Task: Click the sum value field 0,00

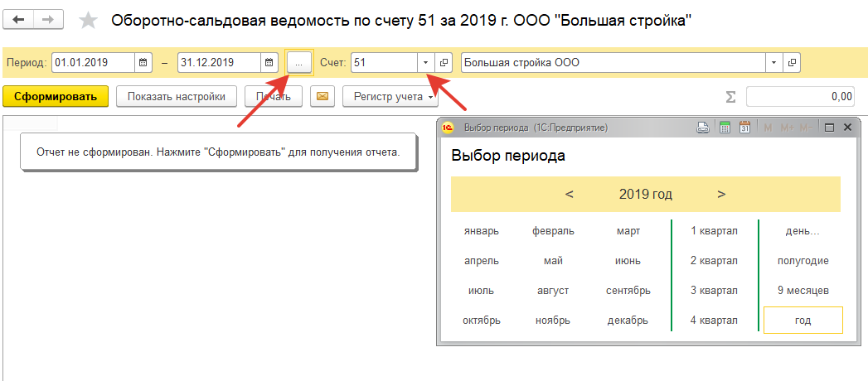Action: tap(801, 97)
